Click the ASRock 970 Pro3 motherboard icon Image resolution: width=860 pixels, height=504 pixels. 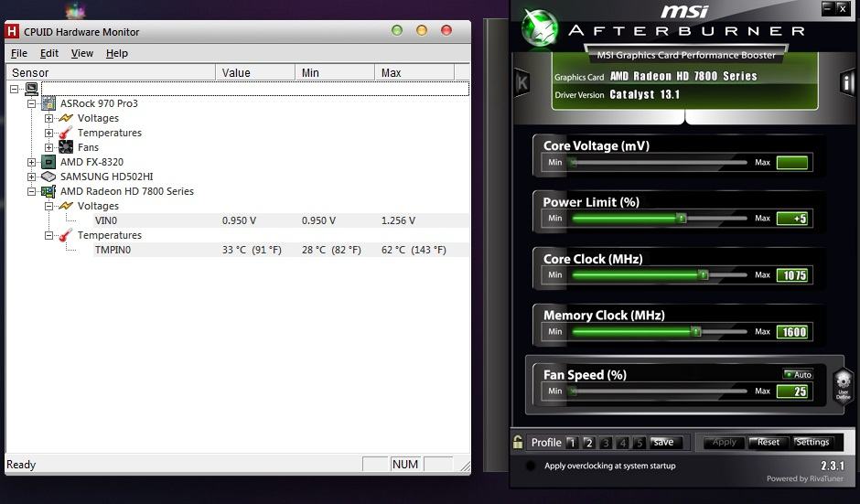[48, 103]
